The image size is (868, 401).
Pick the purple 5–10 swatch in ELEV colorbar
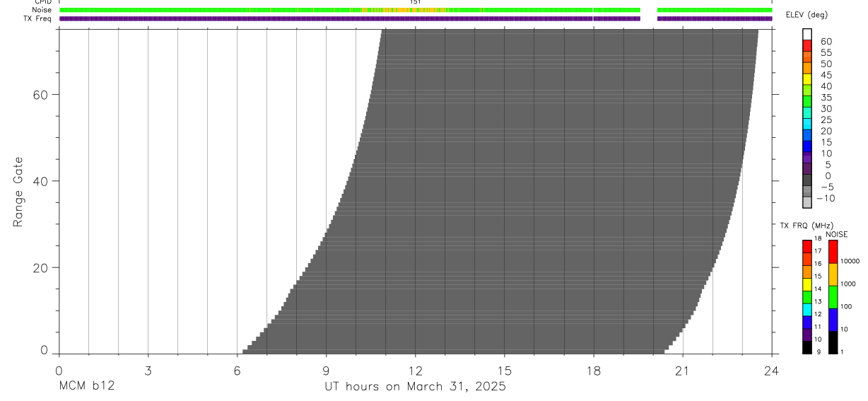[x=807, y=158]
